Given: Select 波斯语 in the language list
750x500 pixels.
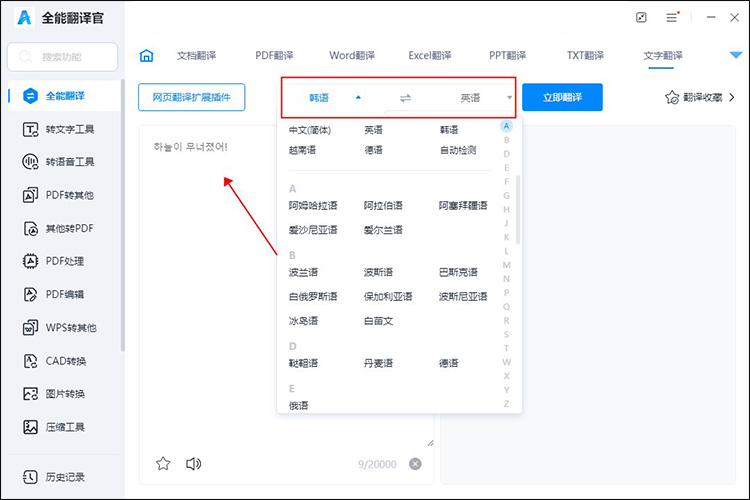Looking at the screenshot, I should click(378, 272).
